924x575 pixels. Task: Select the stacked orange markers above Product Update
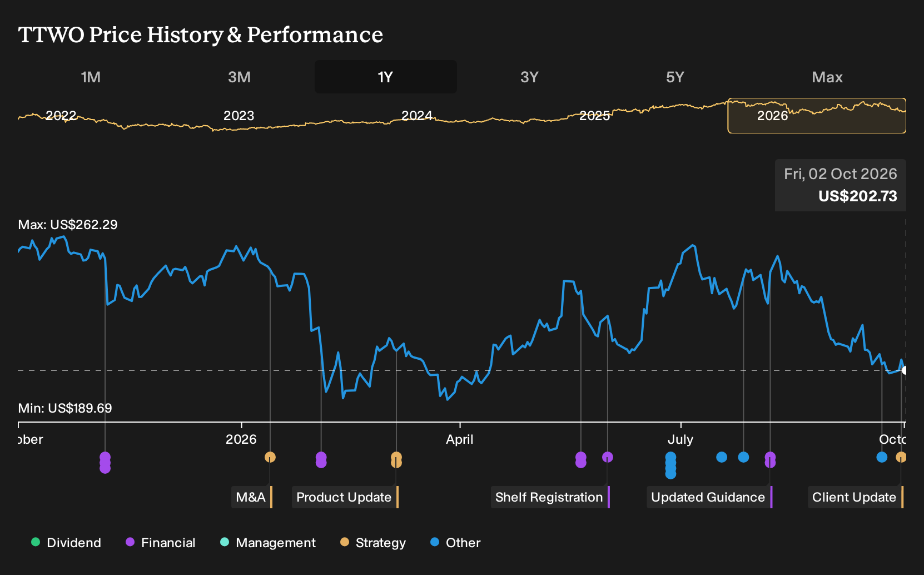click(396, 460)
